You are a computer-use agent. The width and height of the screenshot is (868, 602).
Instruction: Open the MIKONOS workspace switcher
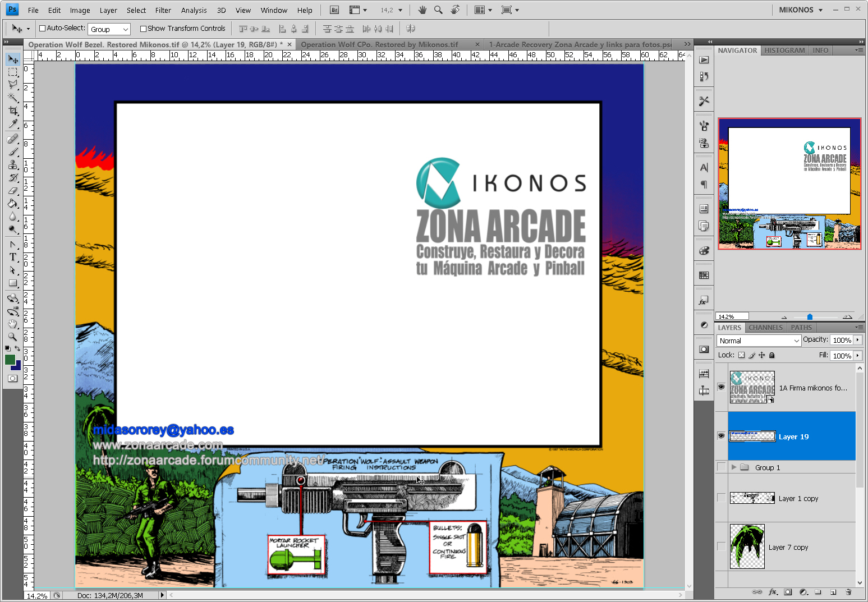click(x=801, y=10)
